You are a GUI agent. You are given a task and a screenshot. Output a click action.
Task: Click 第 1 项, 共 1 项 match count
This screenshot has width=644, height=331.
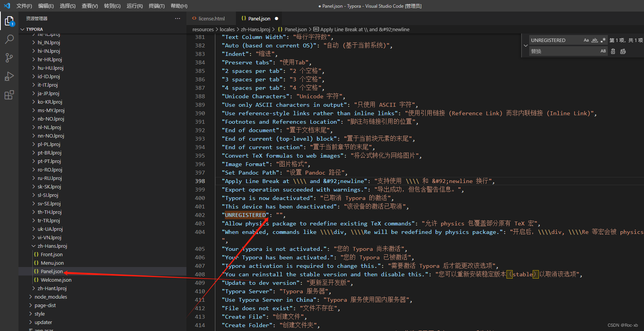626,40
